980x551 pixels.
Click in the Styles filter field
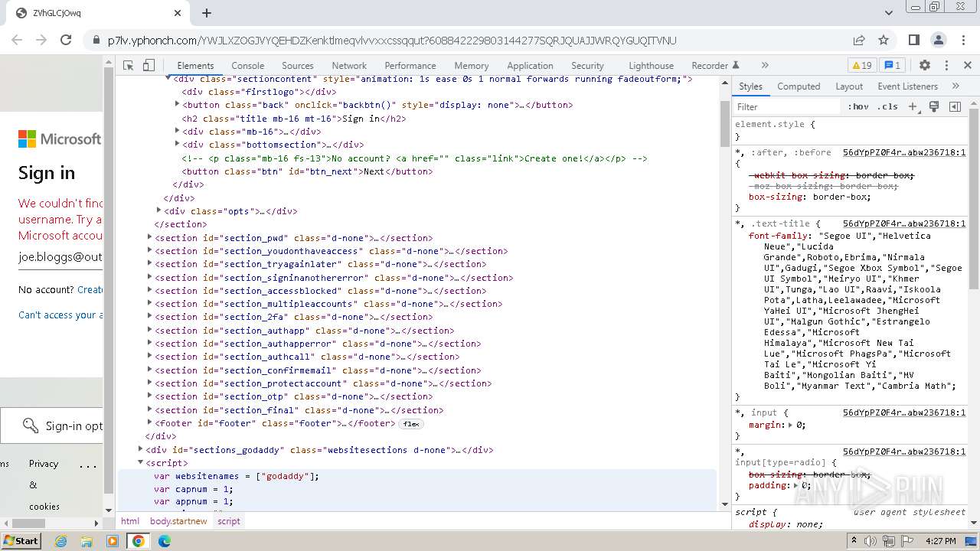pos(787,107)
